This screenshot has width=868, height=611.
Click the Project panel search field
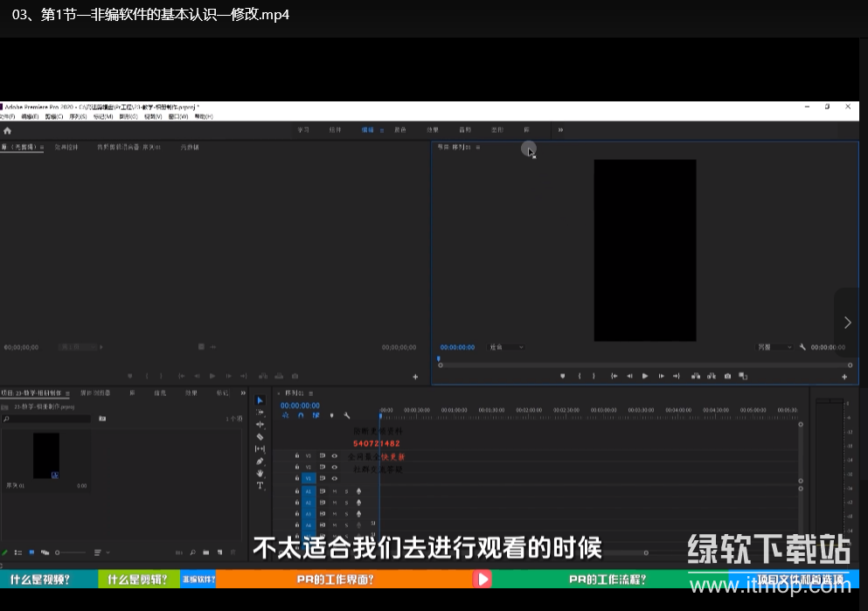point(47,419)
